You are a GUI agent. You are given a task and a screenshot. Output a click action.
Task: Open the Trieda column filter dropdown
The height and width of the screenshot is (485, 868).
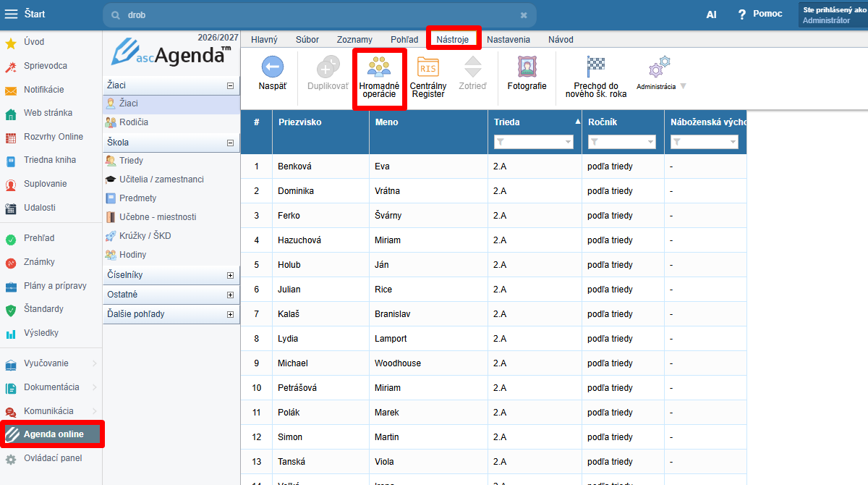pyautogui.click(x=569, y=143)
